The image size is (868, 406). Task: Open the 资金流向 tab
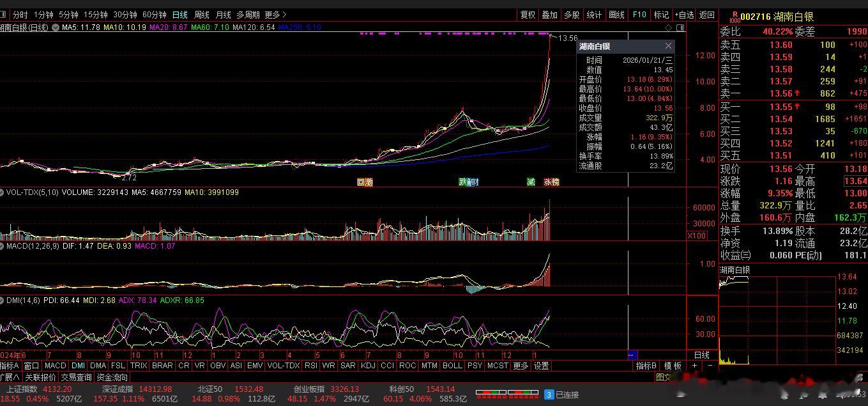(112, 377)
